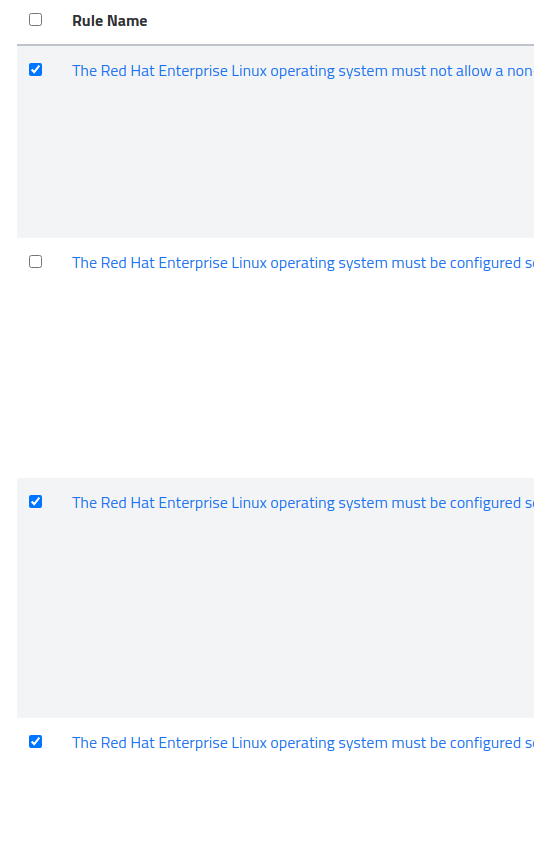Tick the header checkbox to select all rules
The image size is (534, 855).
coord(35,20)
